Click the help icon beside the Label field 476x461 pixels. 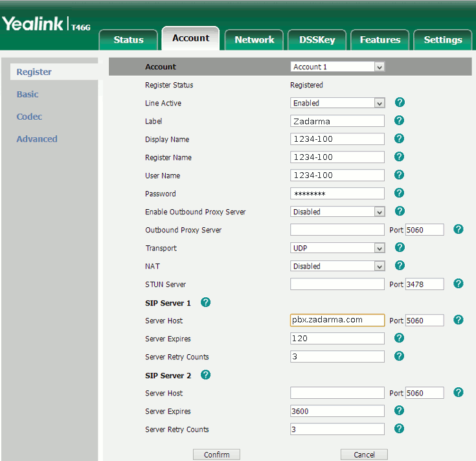[400, 120]
